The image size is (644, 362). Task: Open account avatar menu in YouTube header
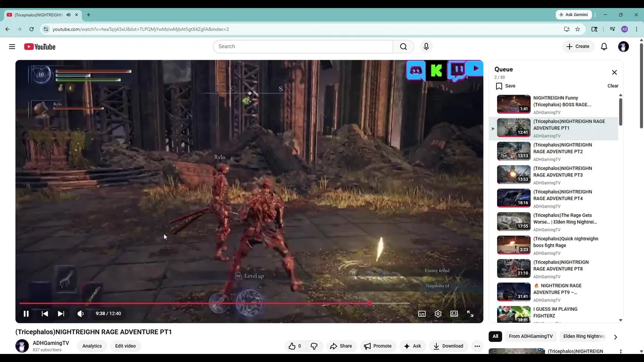click(x=623, y=46)
